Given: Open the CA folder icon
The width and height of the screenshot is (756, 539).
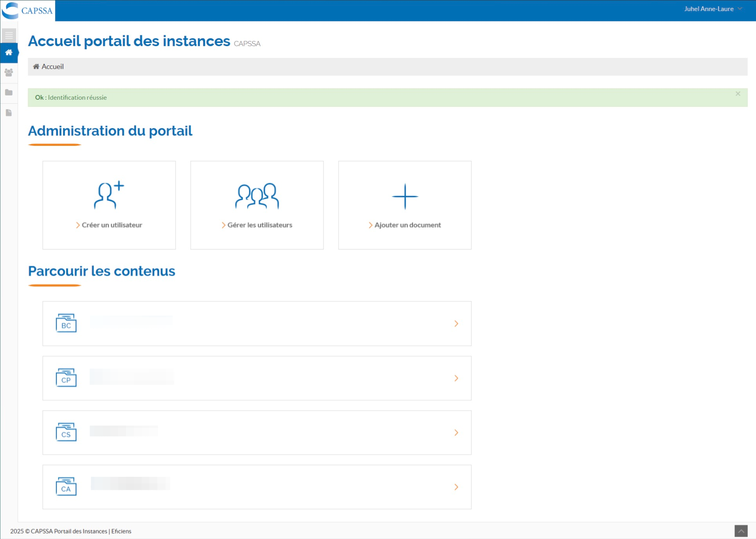Looking at the screenshot, I should (66, 487).
